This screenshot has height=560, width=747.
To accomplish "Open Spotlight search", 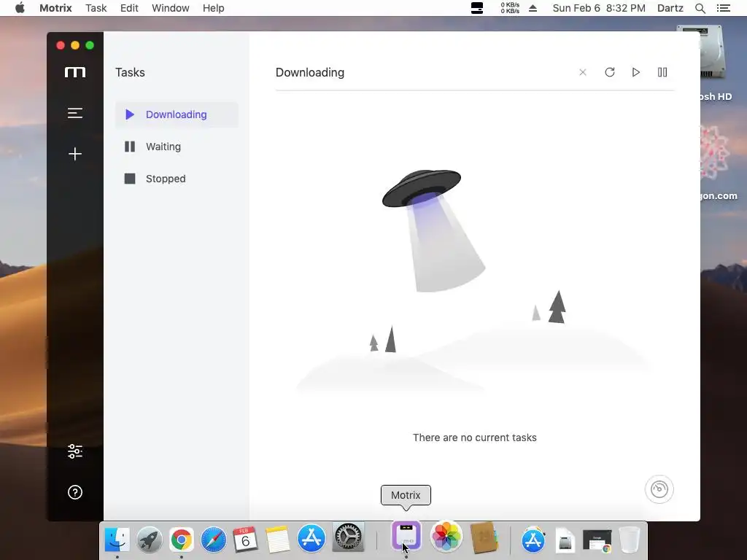I will (700, 8).
